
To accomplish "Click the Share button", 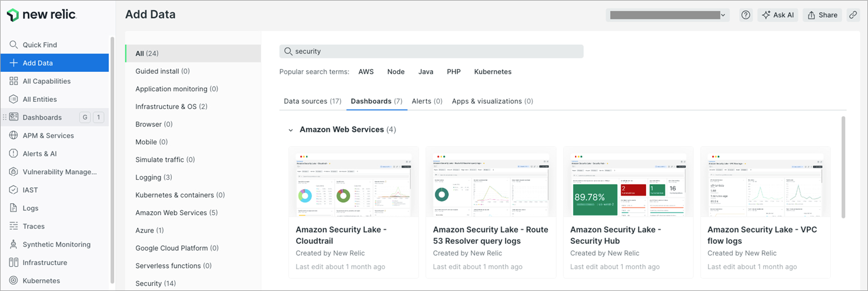I will pos(822,15).
